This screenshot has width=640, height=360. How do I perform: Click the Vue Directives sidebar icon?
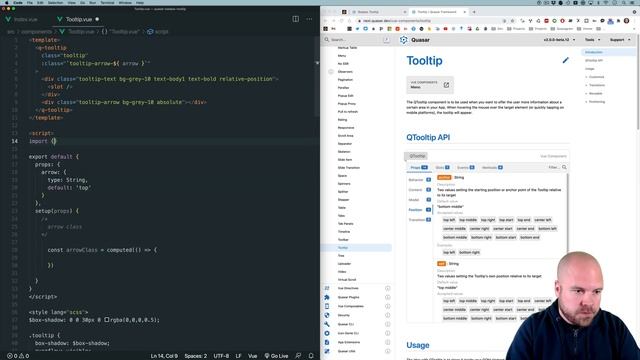pos(327,288)
